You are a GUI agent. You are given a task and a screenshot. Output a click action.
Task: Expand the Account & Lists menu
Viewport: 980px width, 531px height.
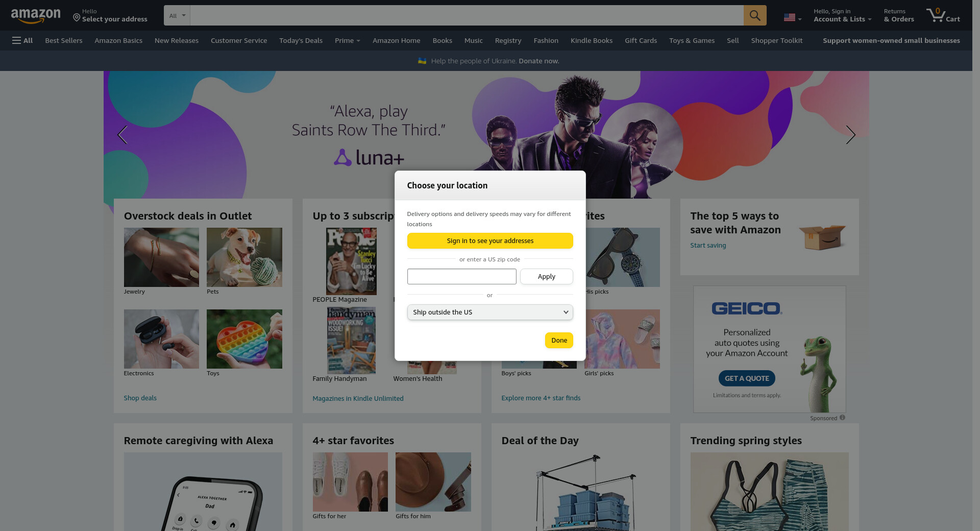pyautogui.click(x=842, y=15)
